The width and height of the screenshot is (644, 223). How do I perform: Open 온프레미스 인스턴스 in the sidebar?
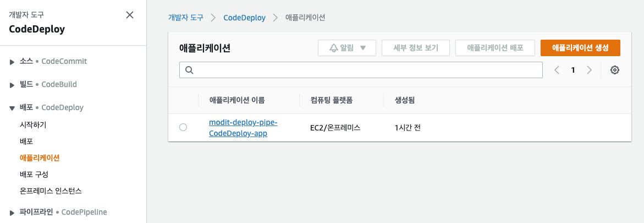pyautogui.click(x=51, y=191)
